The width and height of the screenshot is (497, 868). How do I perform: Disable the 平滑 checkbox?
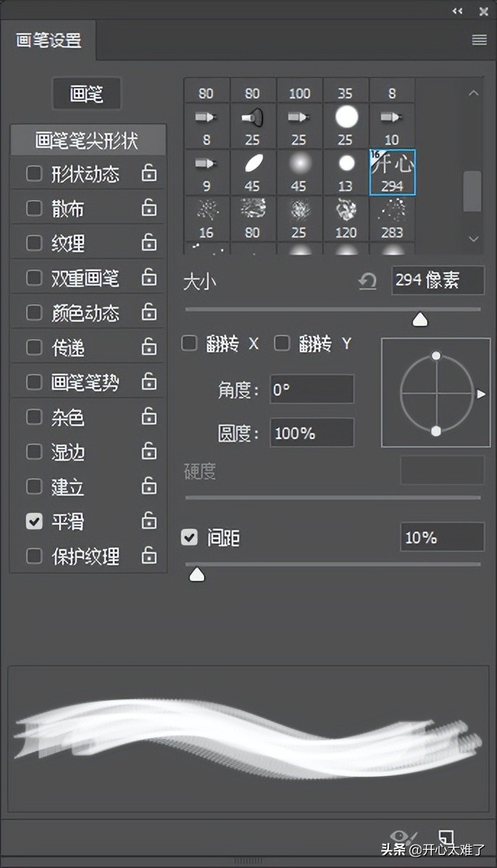(x=34, y=521)
